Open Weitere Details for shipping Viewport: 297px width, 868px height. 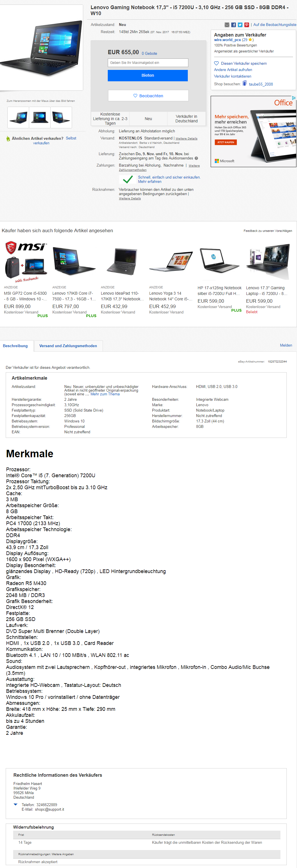(x=186, y=139)
